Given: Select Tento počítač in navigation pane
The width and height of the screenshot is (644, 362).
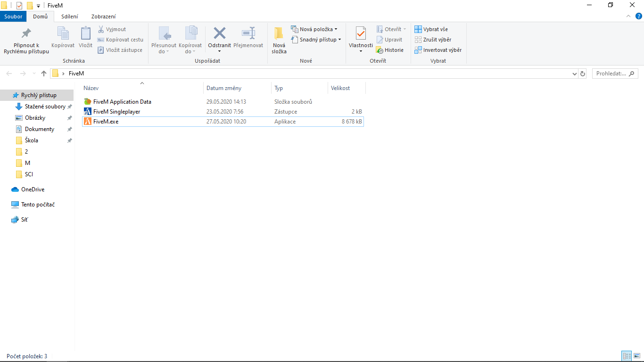Looking at the screenshot, I should (x=38, y=205).
